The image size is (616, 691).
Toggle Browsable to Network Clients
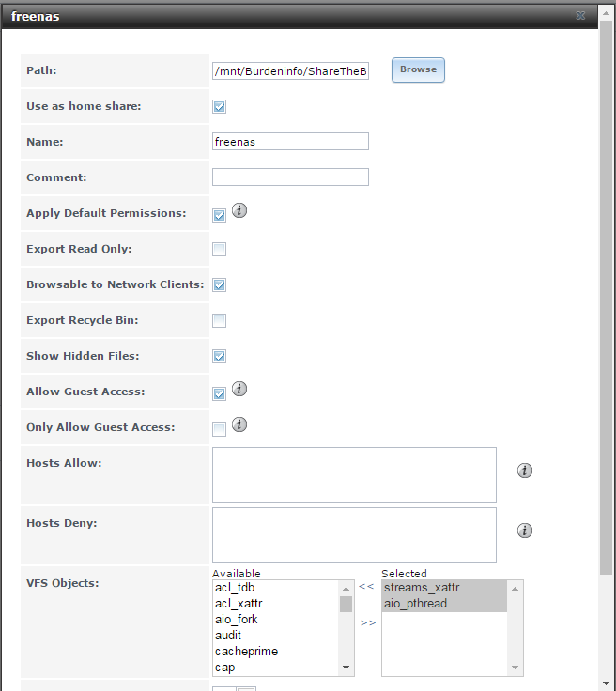(220, 285)
